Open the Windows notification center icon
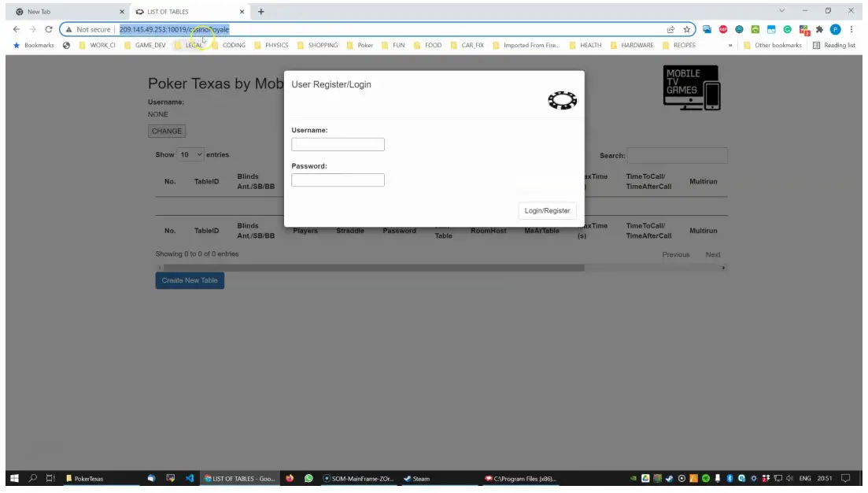Image resolution: width=868 pixels, height=493 pixels. 845,478
